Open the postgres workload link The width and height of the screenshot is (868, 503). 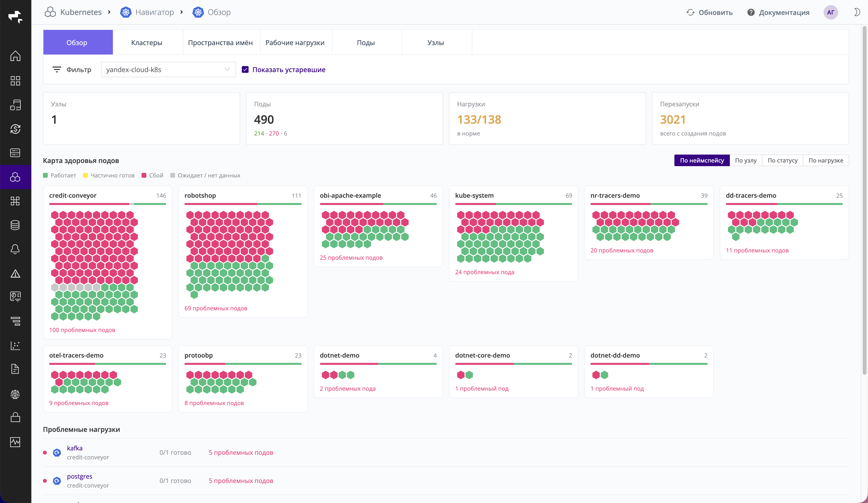tap(80, 476)
